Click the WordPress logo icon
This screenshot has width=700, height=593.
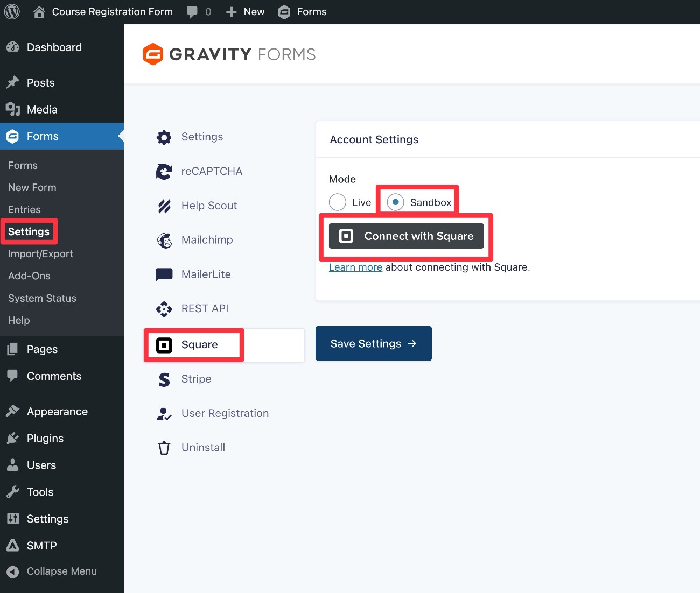click(12, 12)
